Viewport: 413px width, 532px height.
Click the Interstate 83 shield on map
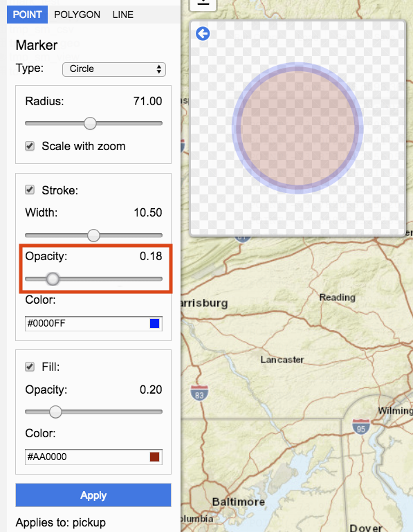pos(199,393)
